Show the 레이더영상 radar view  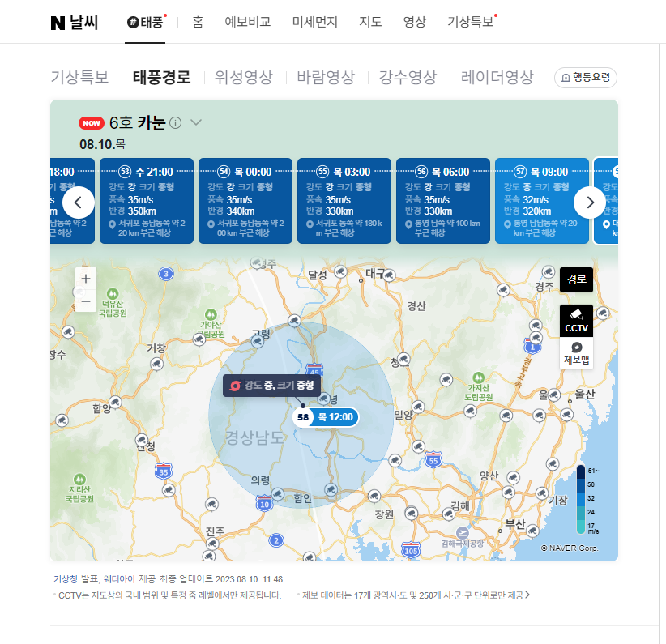[497, 77]
